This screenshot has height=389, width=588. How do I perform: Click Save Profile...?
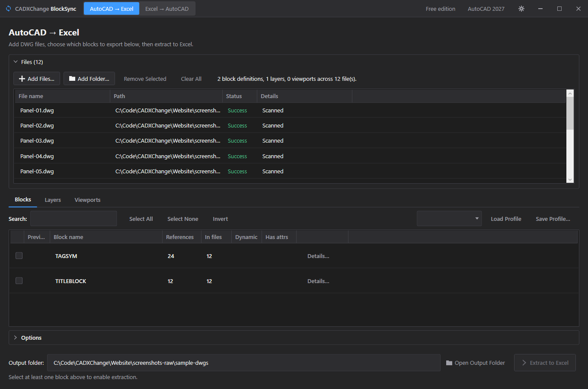pos(553,219)
